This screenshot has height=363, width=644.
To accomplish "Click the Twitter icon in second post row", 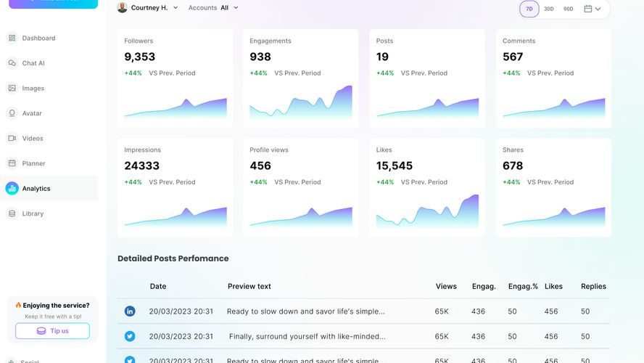I will click(x=130, y=336).
